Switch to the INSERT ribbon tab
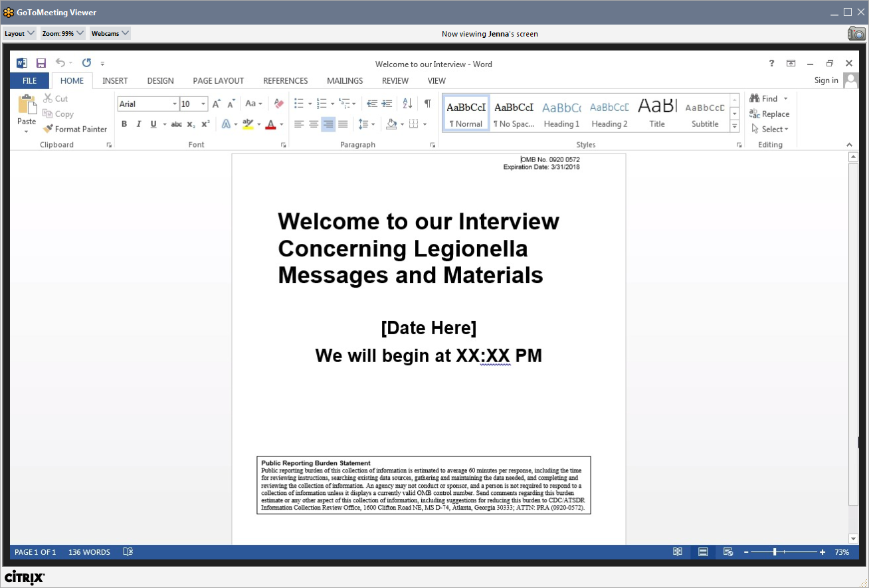The image size is (869, 588). 115,81
